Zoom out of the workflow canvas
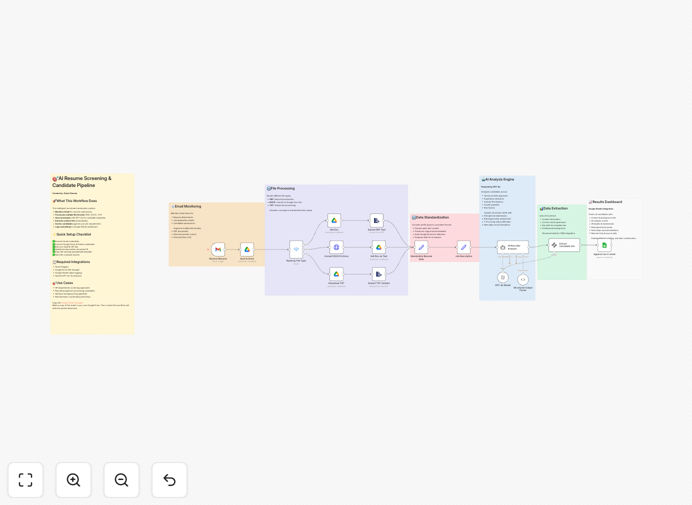The height and width of the screenshot is (505, 692). point(121,480)
